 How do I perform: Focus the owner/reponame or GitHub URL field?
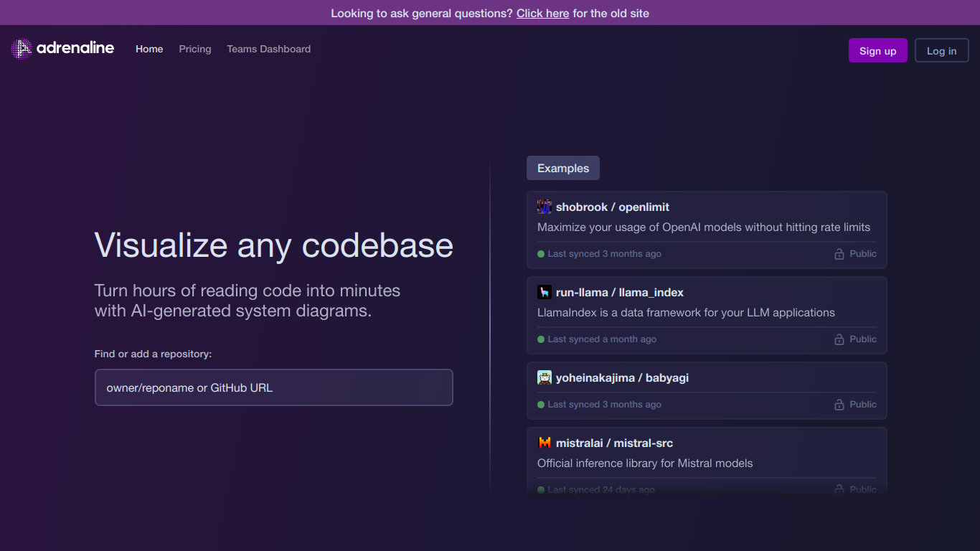tap(274, 387)
